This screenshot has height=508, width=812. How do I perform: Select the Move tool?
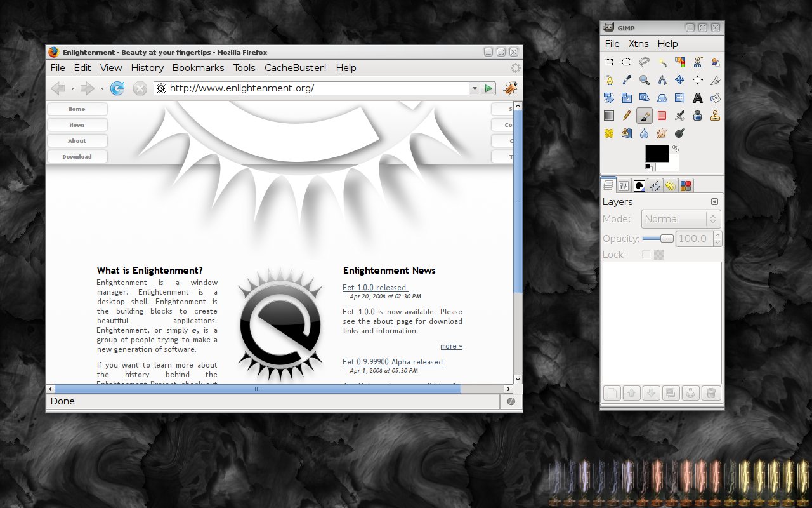[679, 80]
